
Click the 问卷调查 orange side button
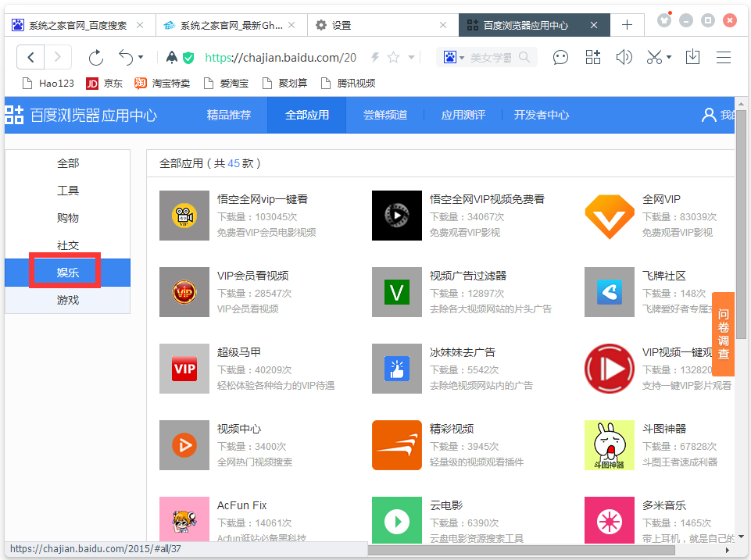pos(723,334)
